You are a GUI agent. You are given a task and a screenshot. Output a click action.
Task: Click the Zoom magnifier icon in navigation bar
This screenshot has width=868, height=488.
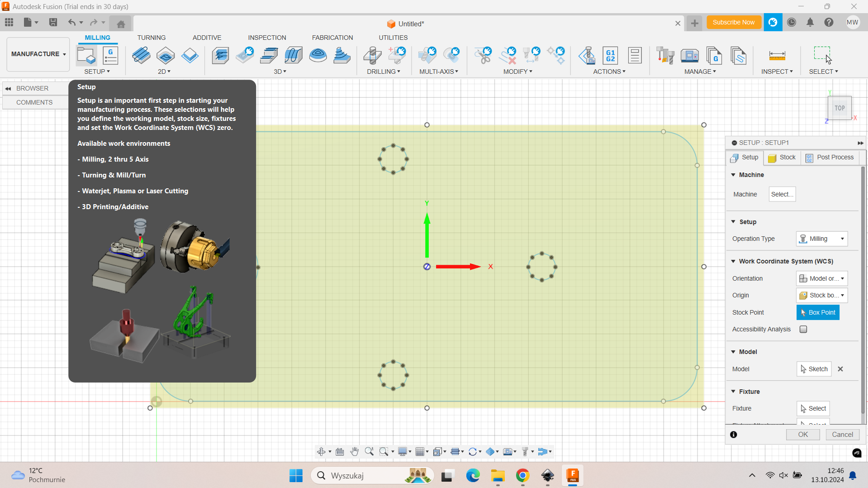(369, 451)
